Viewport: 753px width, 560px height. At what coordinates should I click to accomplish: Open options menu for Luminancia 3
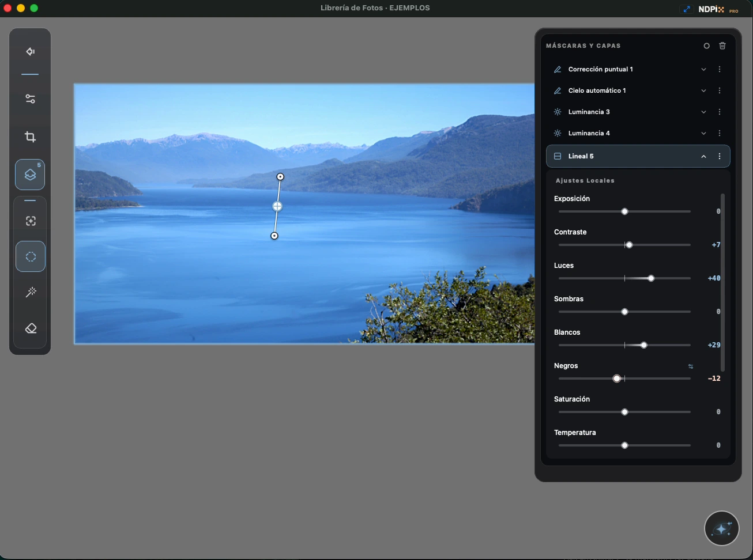coord(720,112)
